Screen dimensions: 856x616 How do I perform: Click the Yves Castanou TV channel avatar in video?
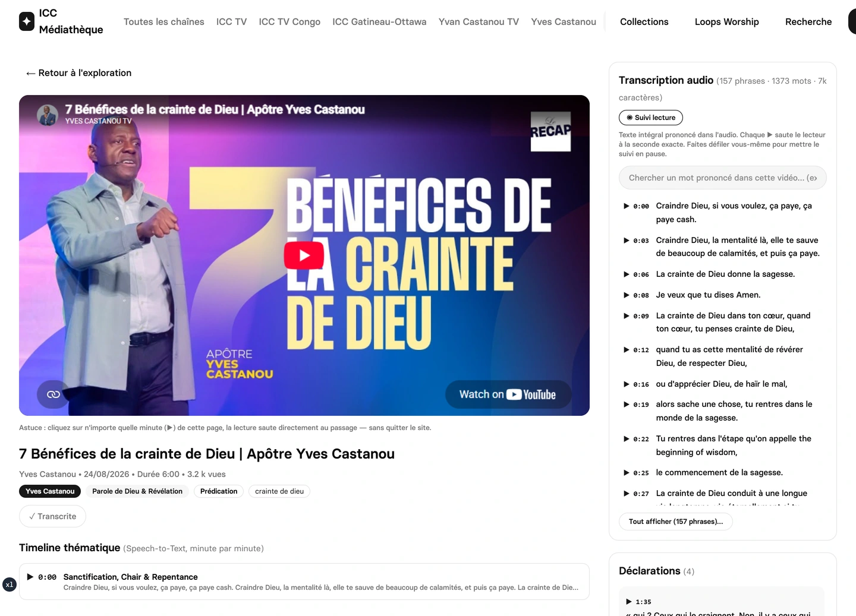click(x=48, y=115)
